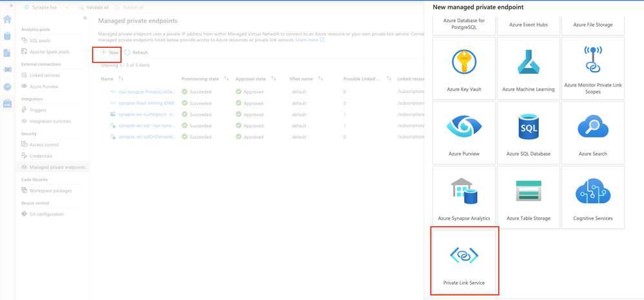Select the Azure Machine Learning icon
This screenshot has width=644, height=300.
529,61
